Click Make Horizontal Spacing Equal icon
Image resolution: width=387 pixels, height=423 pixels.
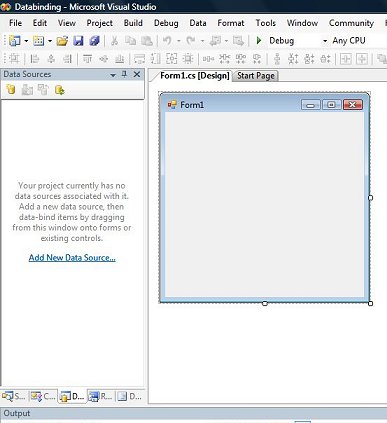tap(208, 59)
